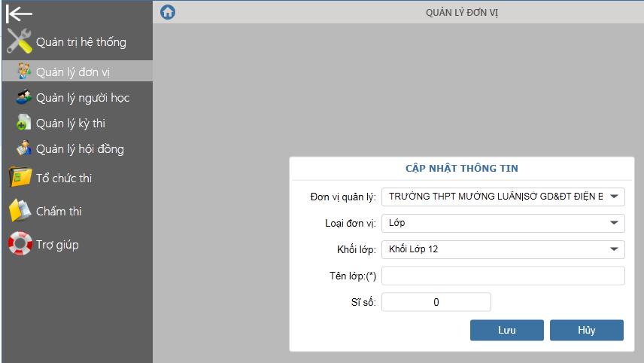The width and height of the screenshot is (644, 363).
Task: Click the Quản lý đơn vị icon
Action: pos(24,72)
